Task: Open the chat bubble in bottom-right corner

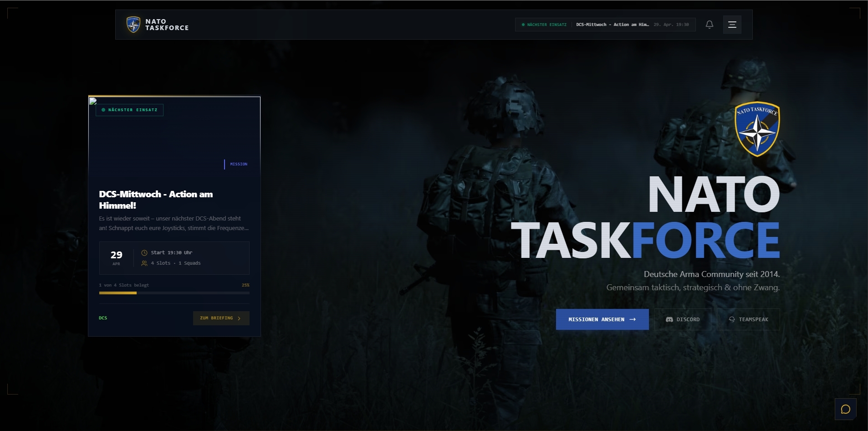Action: tap(846, 409)
